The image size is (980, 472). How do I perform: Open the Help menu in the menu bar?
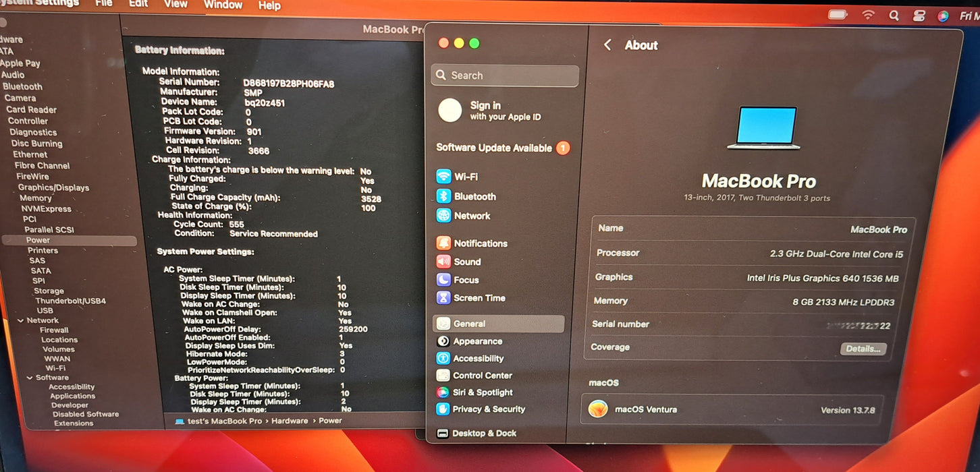coord(269,6)
